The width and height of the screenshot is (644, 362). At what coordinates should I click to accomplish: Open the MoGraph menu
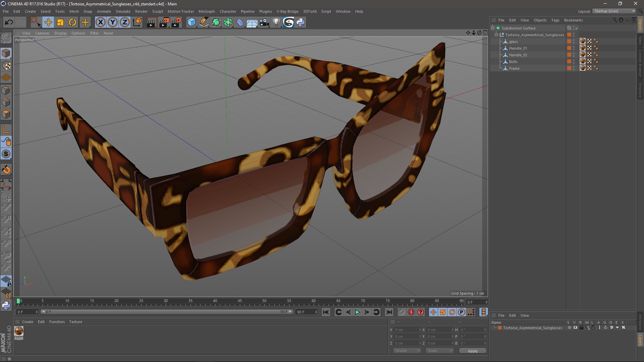click(206, 11)
